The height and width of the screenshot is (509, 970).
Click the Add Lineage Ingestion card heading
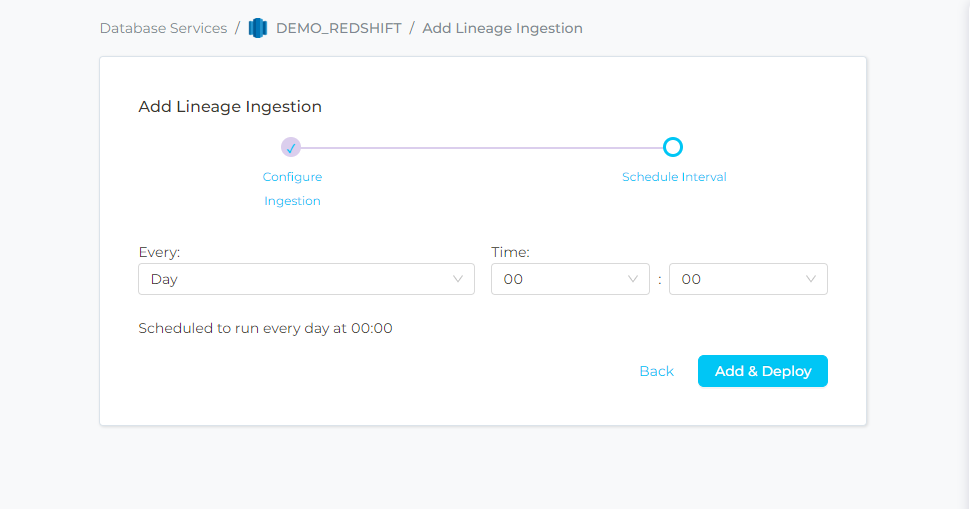point(230,106)
